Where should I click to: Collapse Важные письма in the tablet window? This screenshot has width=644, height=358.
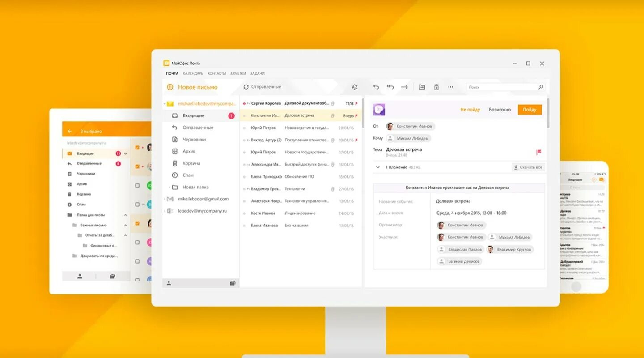coord(126,225)
